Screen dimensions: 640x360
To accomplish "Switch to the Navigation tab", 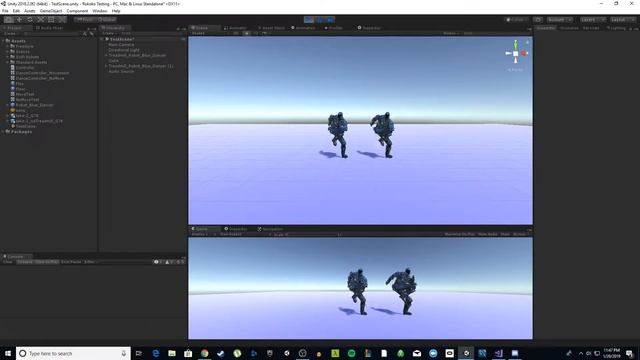I will pyautogui.click(x=270, y=229).
